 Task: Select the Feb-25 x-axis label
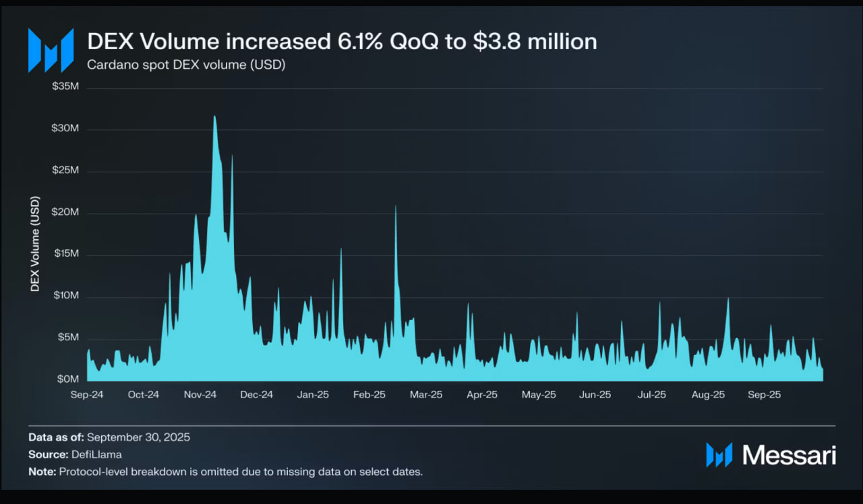[x=369, y=395]
